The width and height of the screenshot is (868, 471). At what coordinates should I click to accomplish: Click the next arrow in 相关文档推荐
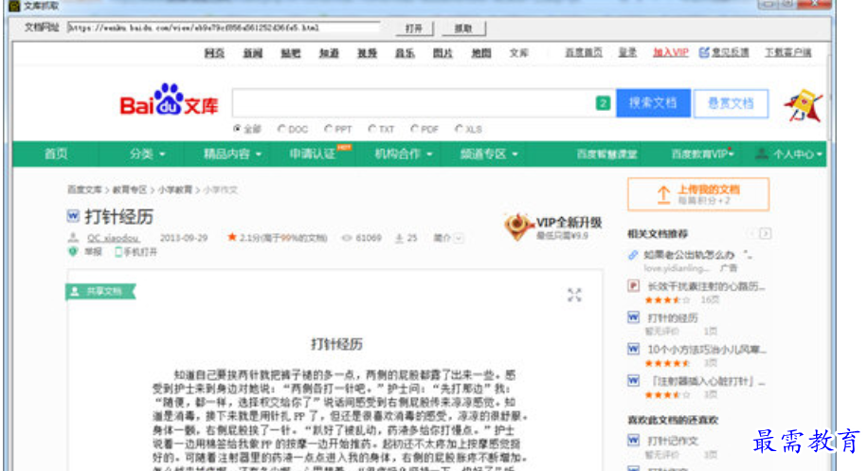point(766,233)
